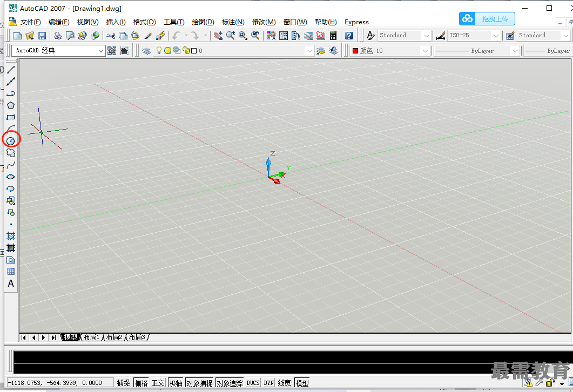
Task: Click the Workspace Settings gear icon
Action: pos(112,51)
